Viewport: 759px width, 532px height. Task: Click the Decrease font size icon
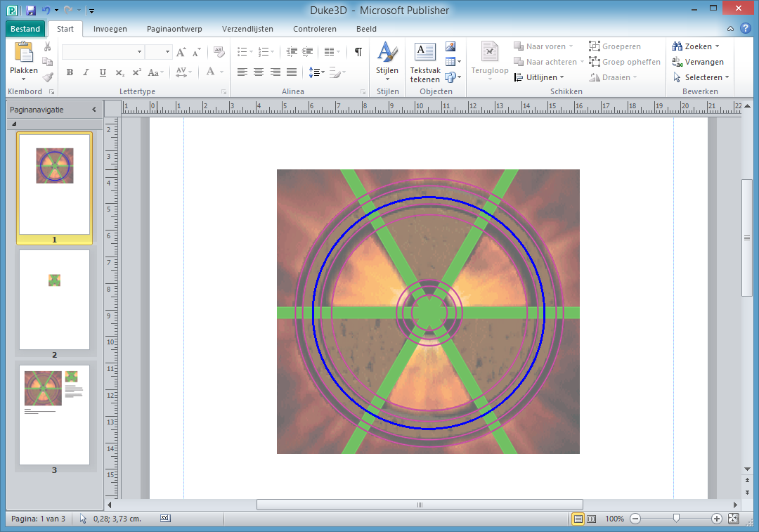click(x=197, y=52)
